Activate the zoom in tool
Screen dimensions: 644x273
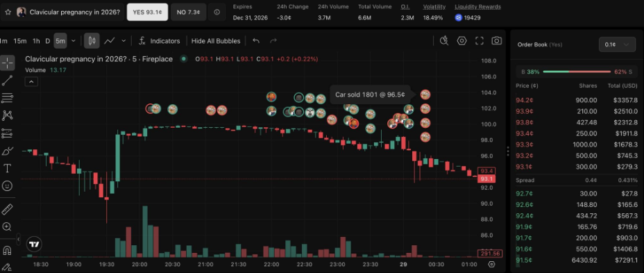point(8,226)
